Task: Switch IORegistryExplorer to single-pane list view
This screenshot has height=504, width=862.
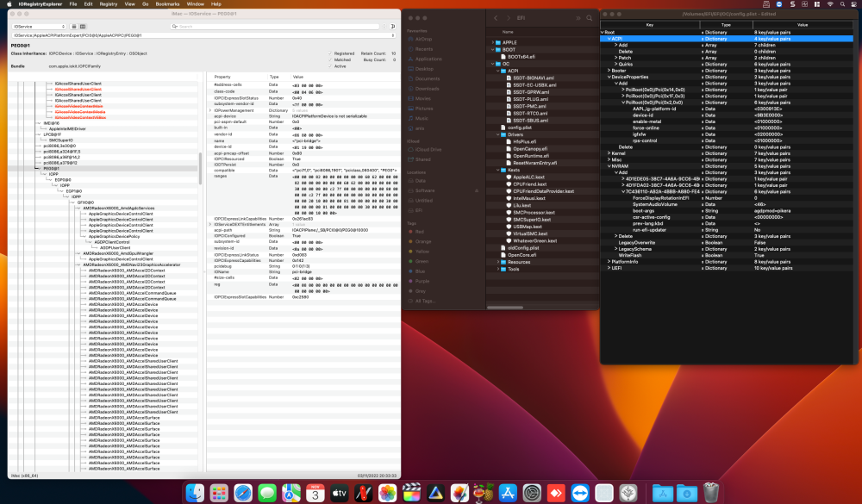Action: (x=74, y=27)
